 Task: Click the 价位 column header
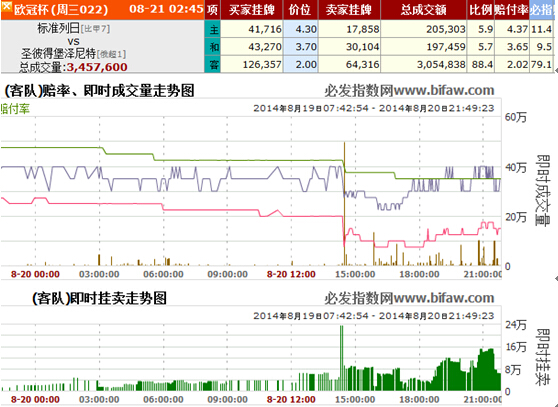pos(300,10)
